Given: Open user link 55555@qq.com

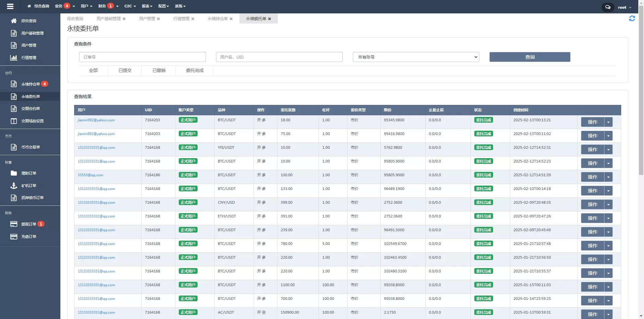Looking at the screenshot, I should click(x=91, y=175).
